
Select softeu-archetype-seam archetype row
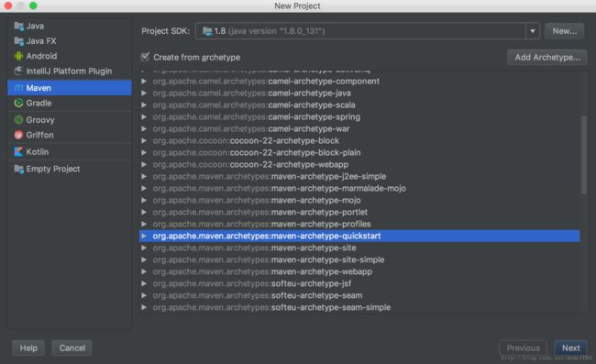[x=359, y=295]
